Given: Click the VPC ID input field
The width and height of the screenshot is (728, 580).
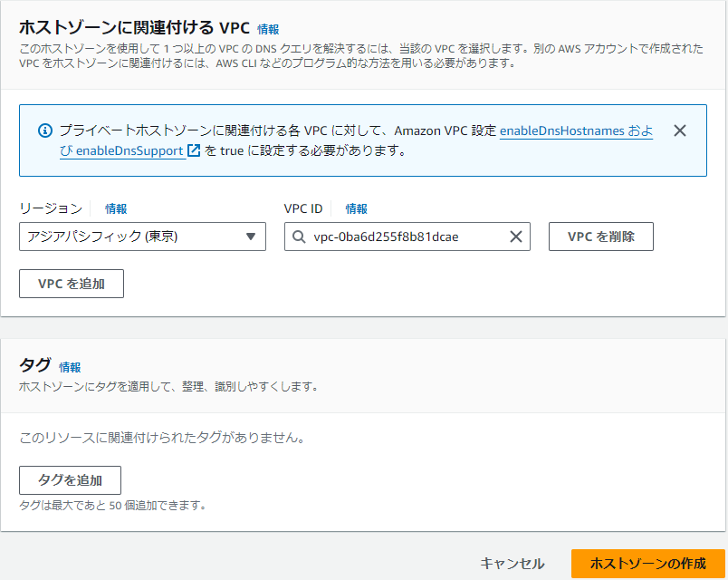Looking at the screenshot, I should coord(407,237).
